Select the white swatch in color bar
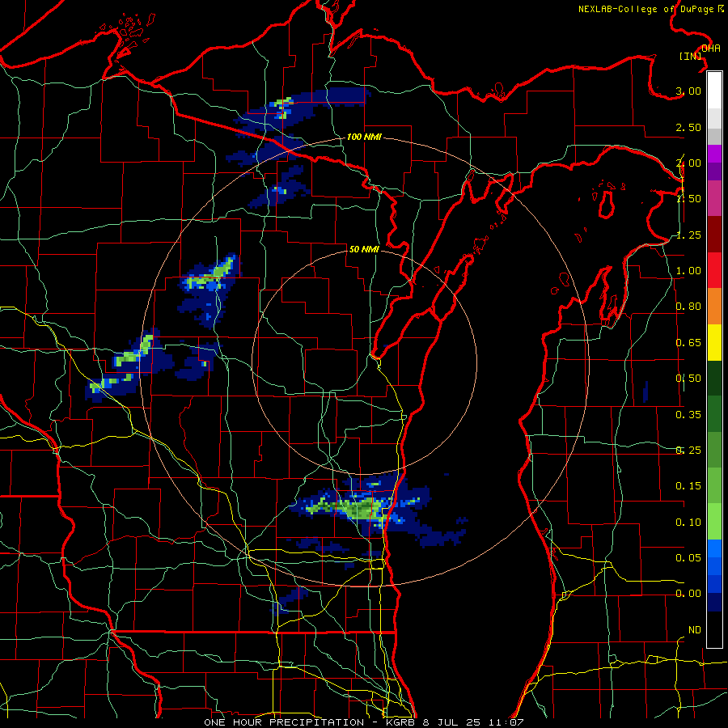This screenshot has height=728, width=728. [x=714, y=90]
